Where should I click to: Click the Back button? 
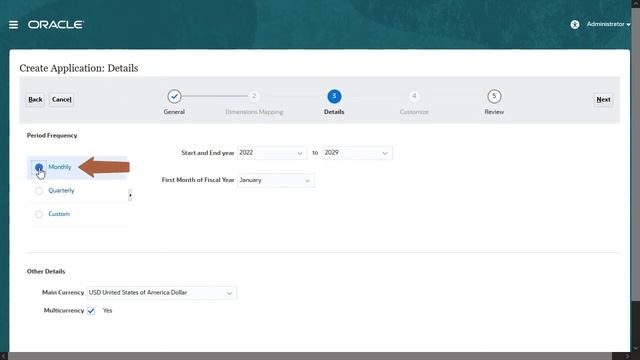(35, 100)
